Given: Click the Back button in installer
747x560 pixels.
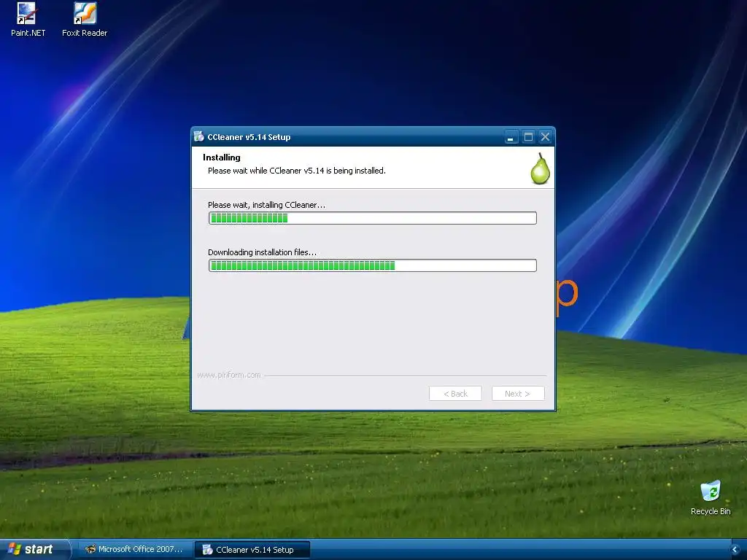Looking at the screenshot, I should coord(455,393).
